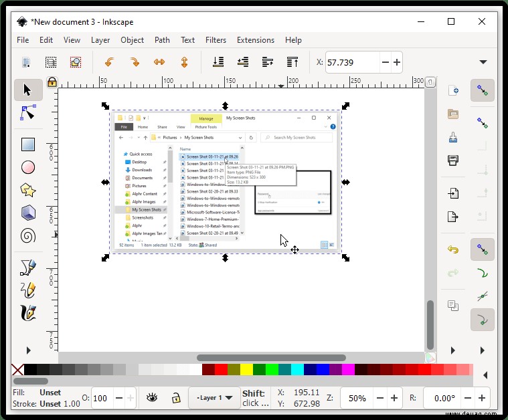Select the Calligraphy tool
Screen dimensions: 508x420
click(28, 313)
